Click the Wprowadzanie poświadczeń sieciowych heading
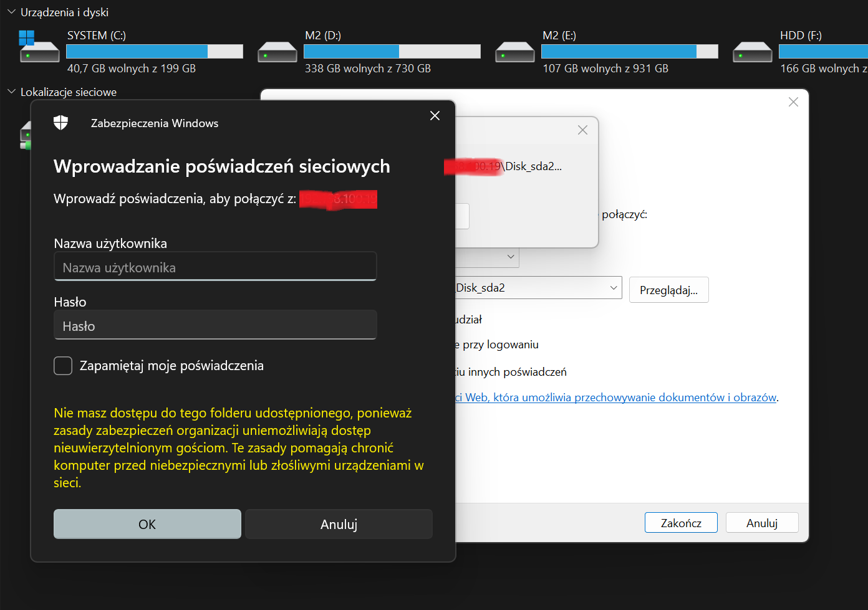The height and width of the screenshot is (610, 868). click(222, 166)
